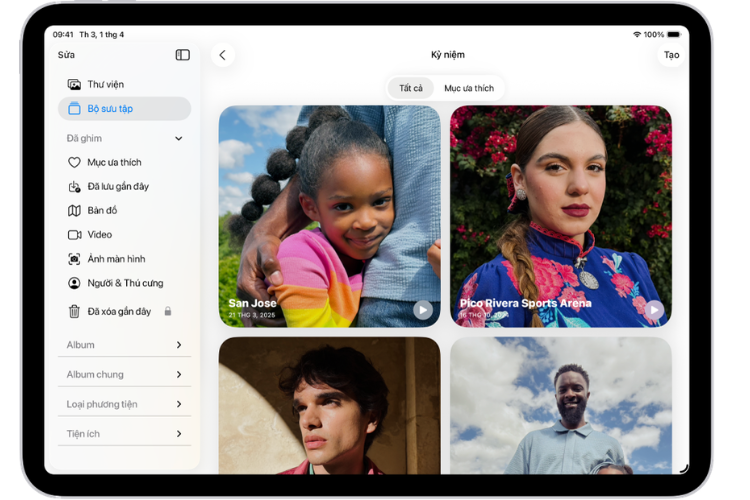The image size is (750, 500).
Task: Click the Wi-Fi status icon
Action: point(637,34)
